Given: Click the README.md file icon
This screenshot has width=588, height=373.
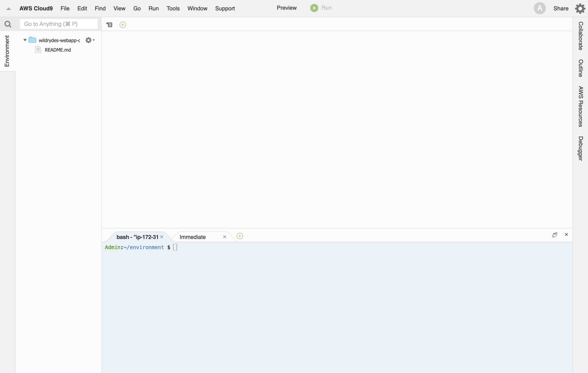Looking at the screenshot, I should coord(38,50).
